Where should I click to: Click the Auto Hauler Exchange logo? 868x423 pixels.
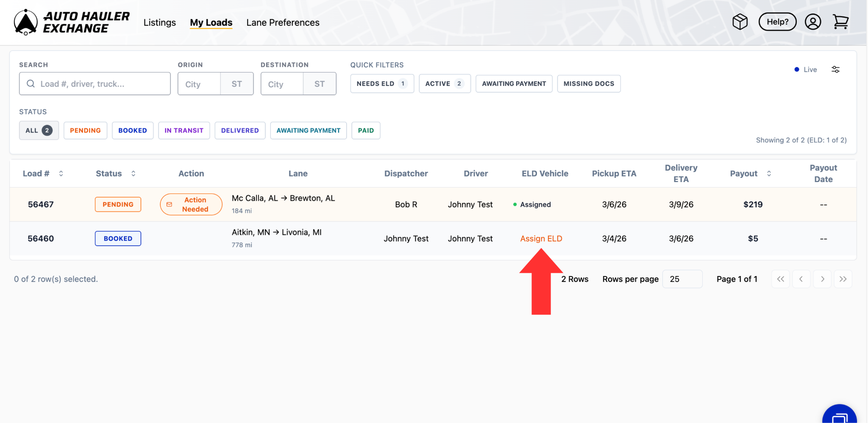click(72, 22)
